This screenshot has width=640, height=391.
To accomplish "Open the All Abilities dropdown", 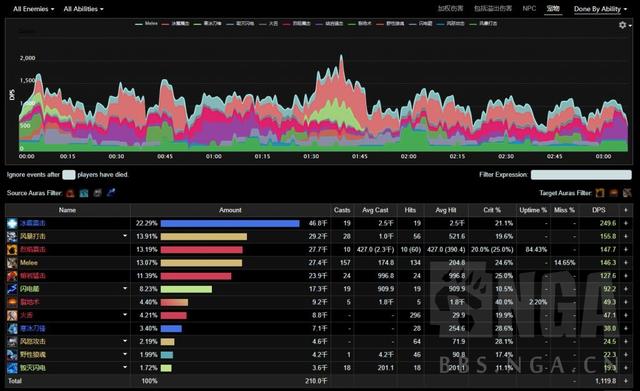I will coord(83,9).
